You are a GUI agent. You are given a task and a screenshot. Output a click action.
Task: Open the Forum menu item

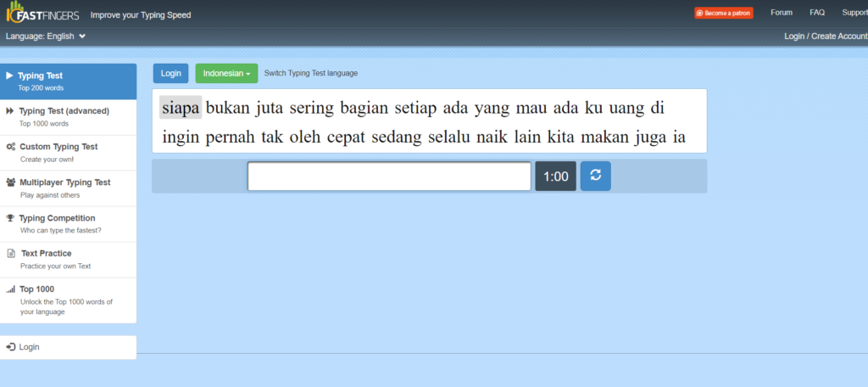(x=782, y=13)
